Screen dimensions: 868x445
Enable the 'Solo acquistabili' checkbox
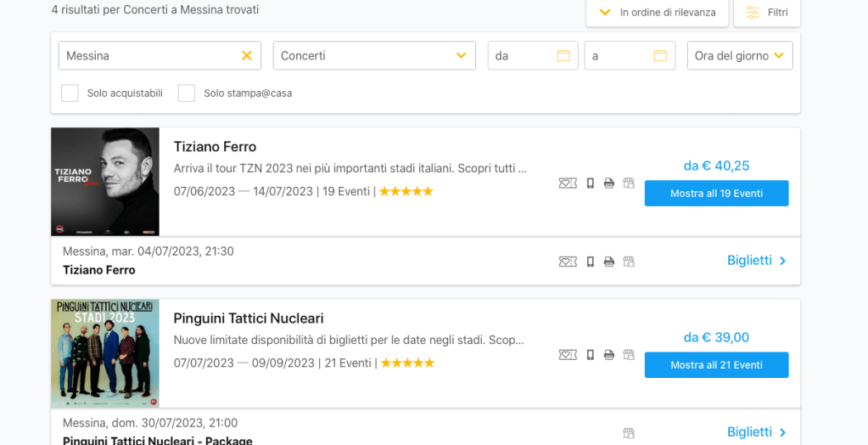point(70,93)
